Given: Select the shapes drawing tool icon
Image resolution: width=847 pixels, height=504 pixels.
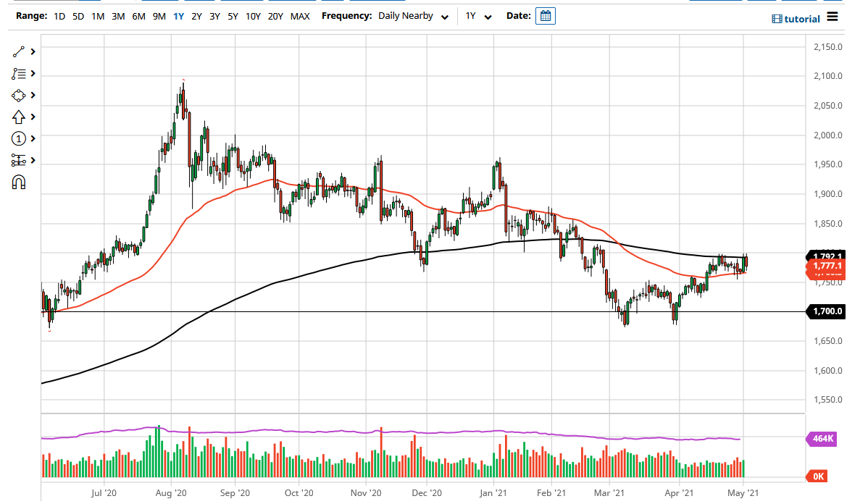Looking at the screenshot, I should point(18,96).
